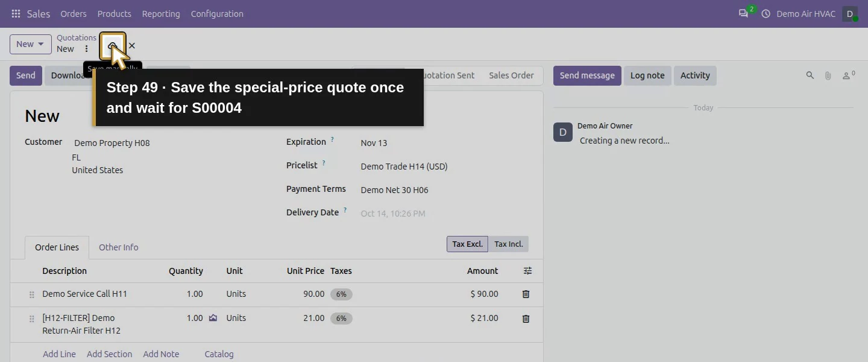The image size is (868, 362).
Task: Open Payment Terms Demo Net 30 H06 selector
Action: 445,190
